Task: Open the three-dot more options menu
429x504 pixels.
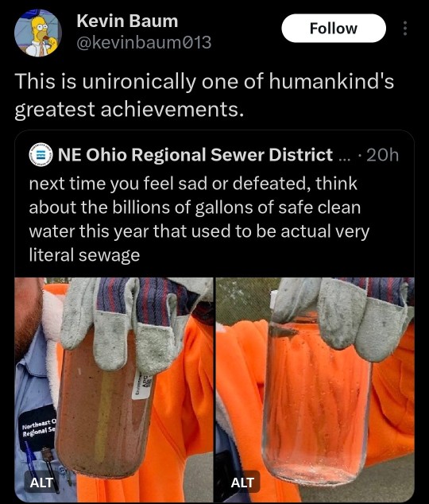Action: point(405,29)
